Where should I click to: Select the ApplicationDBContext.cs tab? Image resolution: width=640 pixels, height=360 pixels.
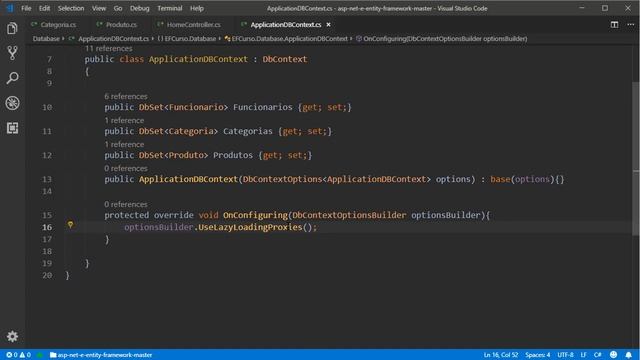(x=286, y=24)
